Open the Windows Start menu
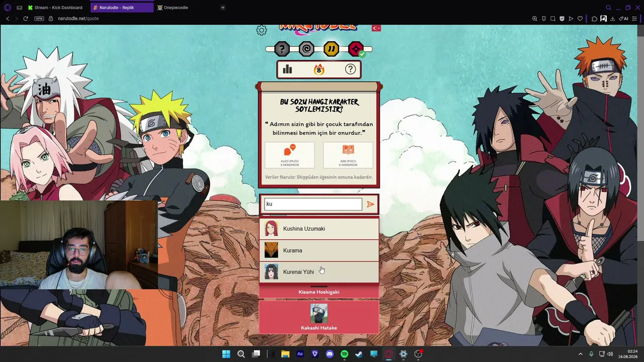The image size is (644, 362). pos(226,354)
